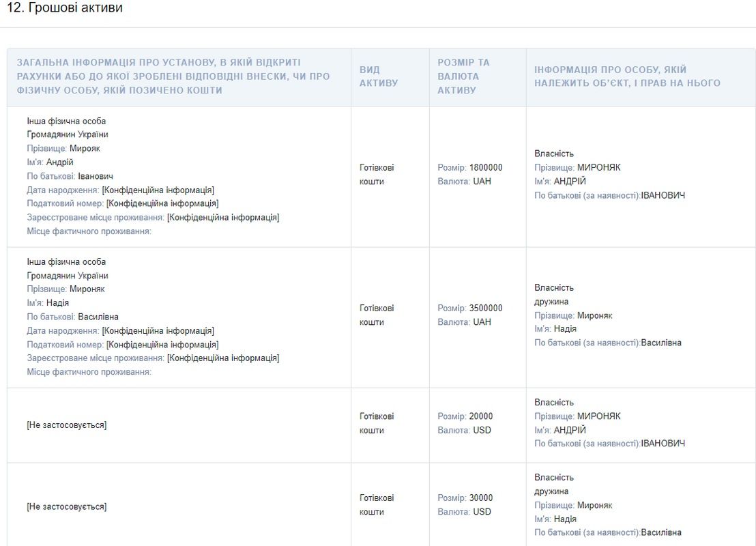Click "Готівкові кошти" in the 1800000 UAH row
Viewport: 756px width, 546px height.
[377, 175]
